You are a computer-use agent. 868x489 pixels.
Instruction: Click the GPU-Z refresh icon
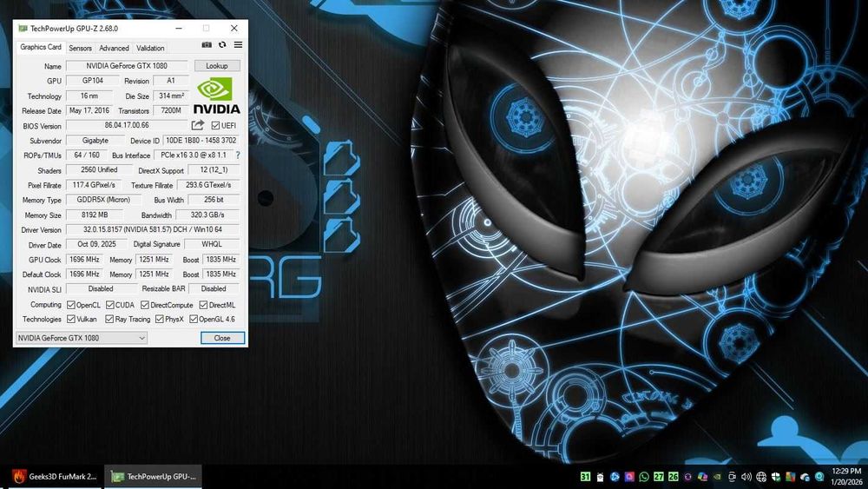pyautogui.click(x=222, y=45)
